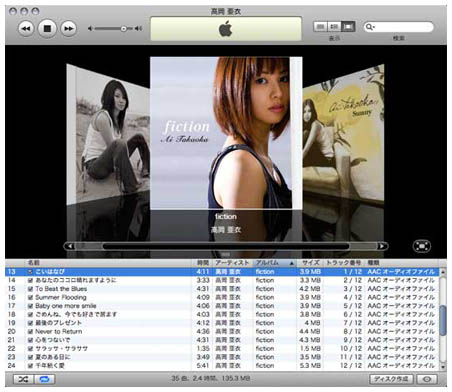The width and height of the screenshot is (452, 392).
Task: Click track list scroll up arrow
Action: click(x=443, y=272)
